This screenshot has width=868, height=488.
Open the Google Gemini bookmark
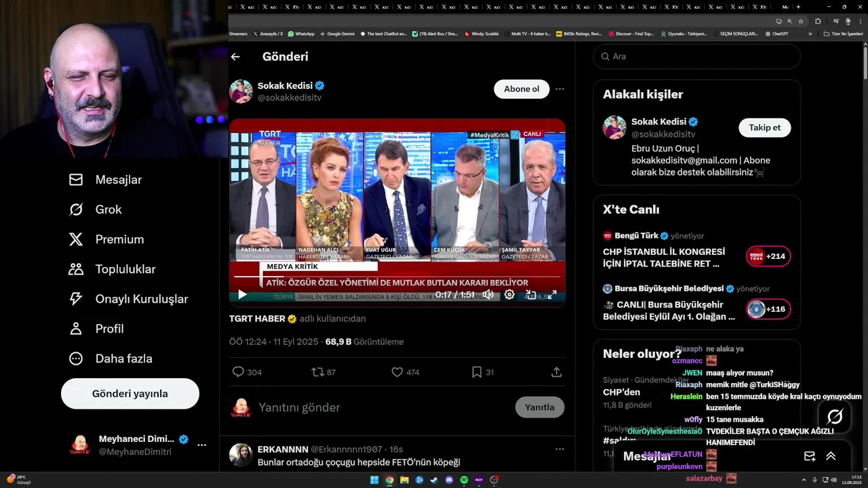pyautogui.click(x=337, y=33)
